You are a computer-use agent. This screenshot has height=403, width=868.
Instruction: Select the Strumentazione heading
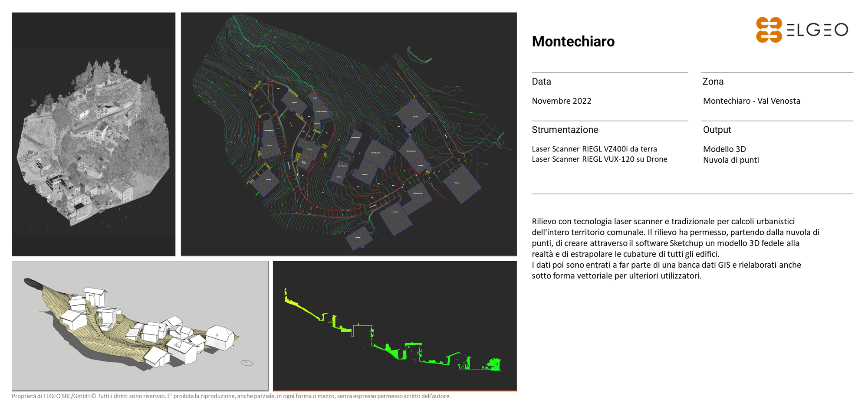tap(565, 130)
